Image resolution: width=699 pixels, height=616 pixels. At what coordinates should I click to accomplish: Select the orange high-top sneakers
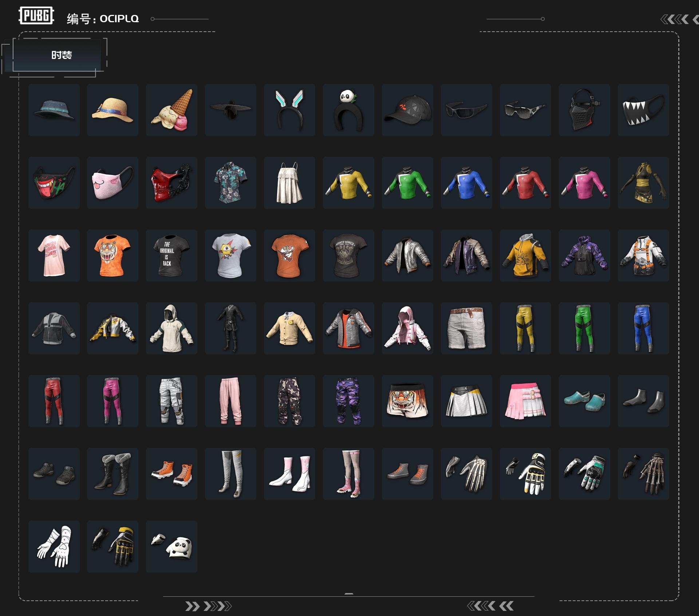(x=171, y=474)
